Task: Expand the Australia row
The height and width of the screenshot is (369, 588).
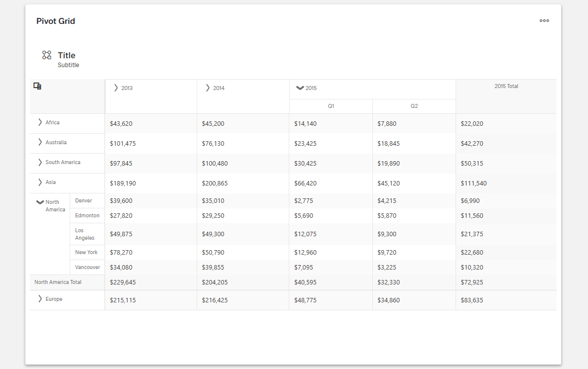Action: [40, 142]
